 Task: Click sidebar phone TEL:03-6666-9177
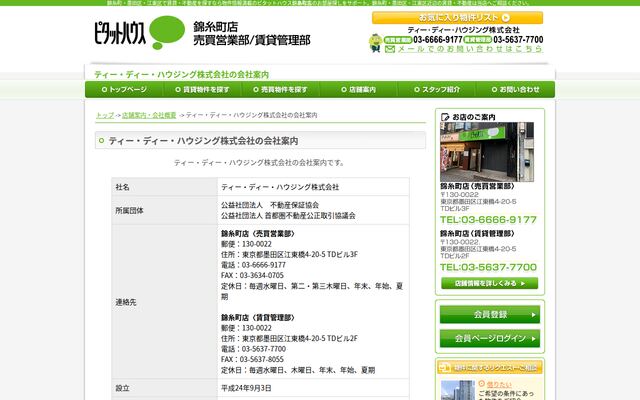click(x=488, y=220)
